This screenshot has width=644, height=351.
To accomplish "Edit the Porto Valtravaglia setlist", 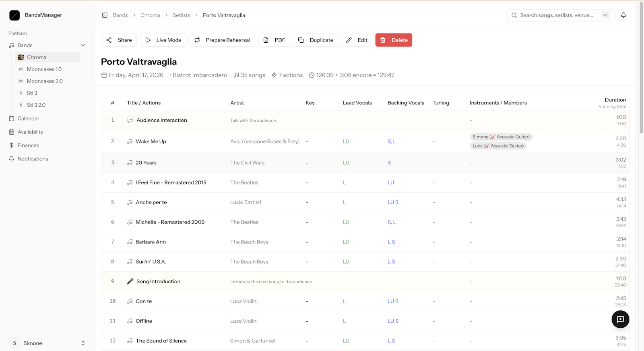I will (357, 40).
